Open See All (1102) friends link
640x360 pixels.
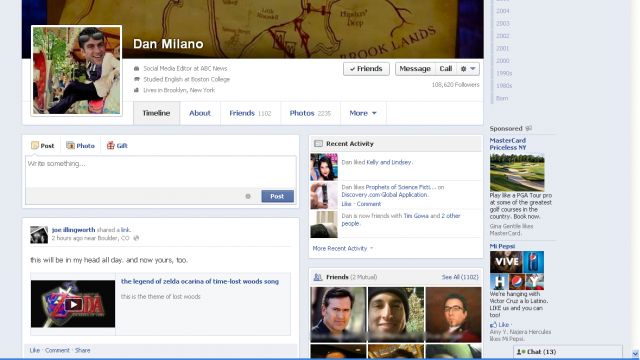[460, 277]
